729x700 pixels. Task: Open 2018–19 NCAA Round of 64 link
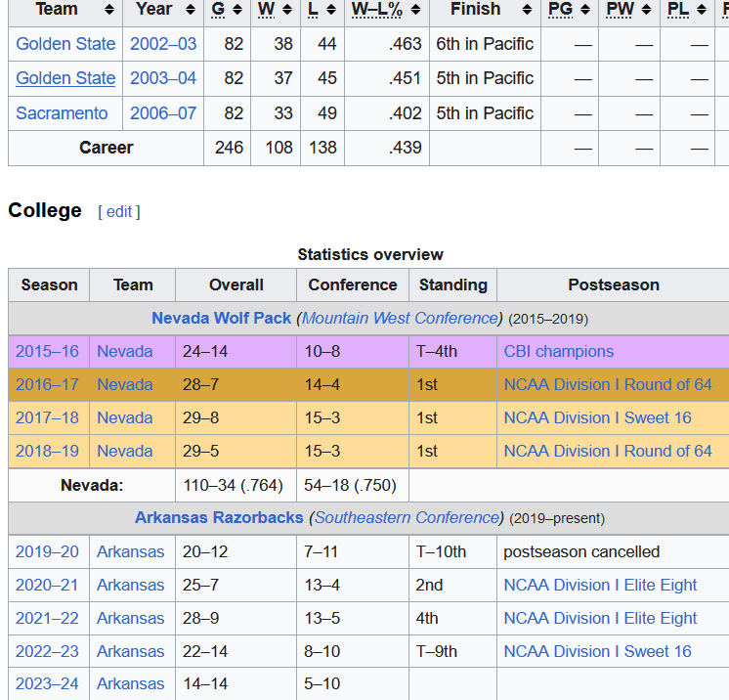click(608, 452)
